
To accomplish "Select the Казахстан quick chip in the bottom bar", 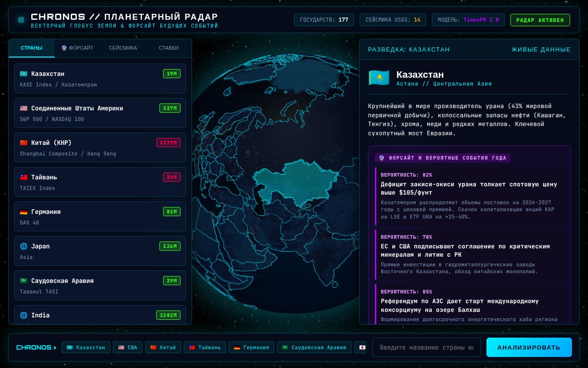I will (86, 347).
